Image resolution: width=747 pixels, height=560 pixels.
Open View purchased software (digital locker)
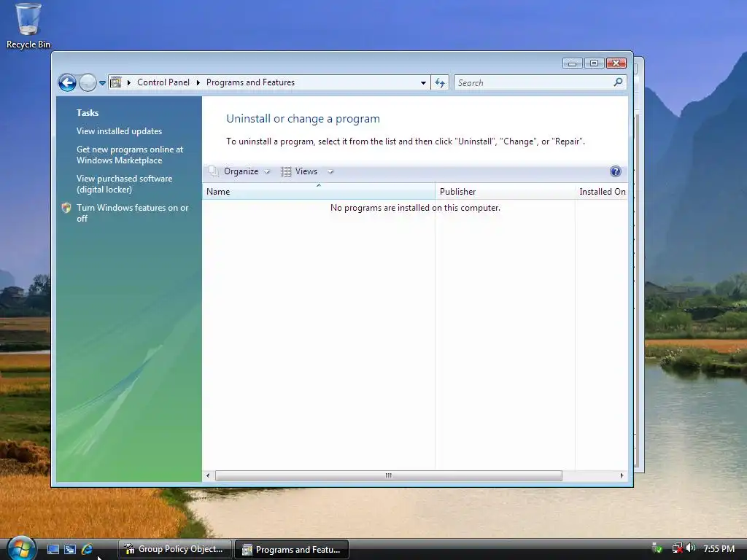coord(124,184)
